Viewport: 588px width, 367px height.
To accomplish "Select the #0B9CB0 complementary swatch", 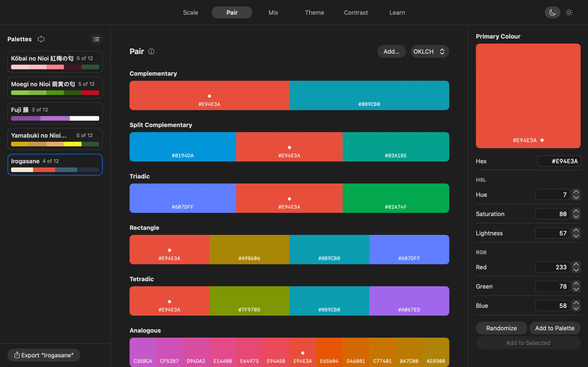I will [x=369, y=95].
